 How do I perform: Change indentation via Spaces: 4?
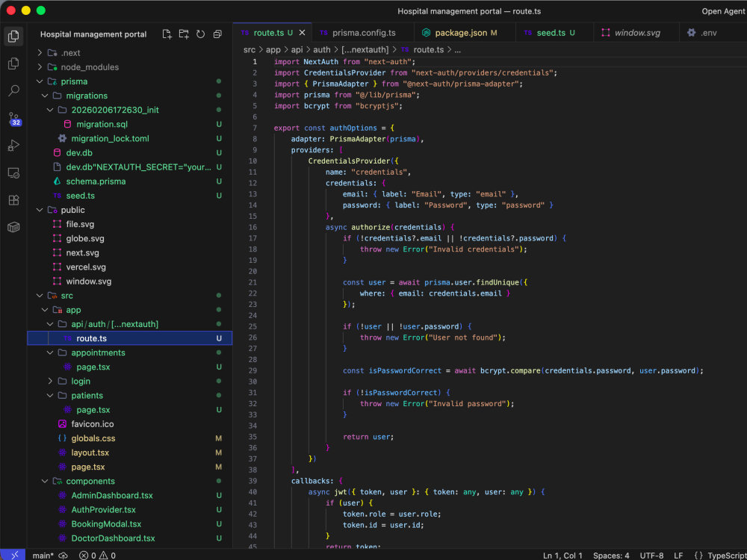(x=611, y=556)
